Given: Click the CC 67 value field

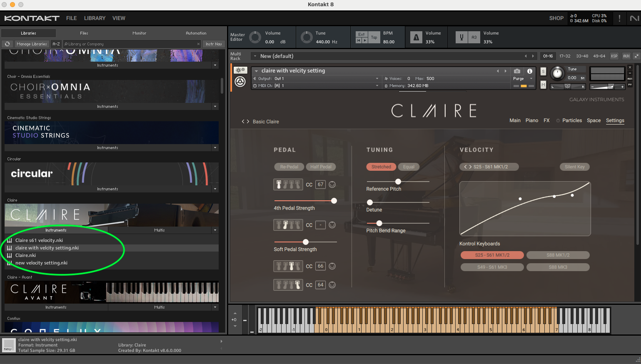Looking at the screenshot, I should click(x=320, y=184).
